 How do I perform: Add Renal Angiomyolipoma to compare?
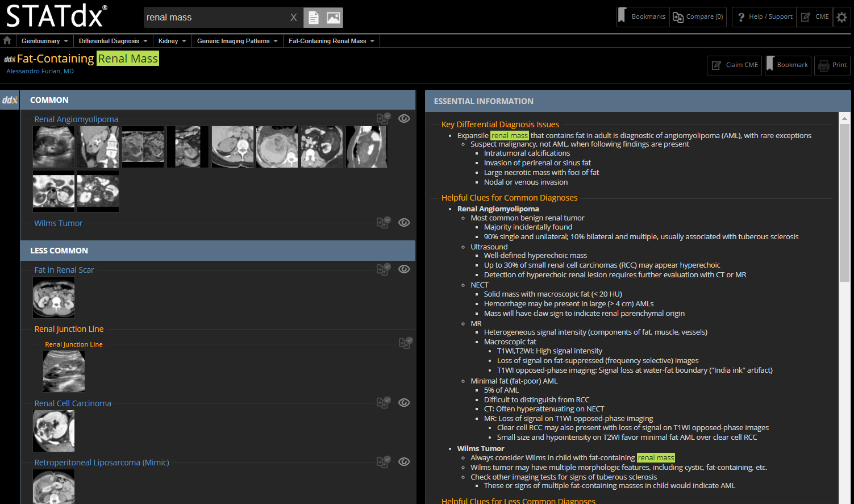(x=383, y=118)
